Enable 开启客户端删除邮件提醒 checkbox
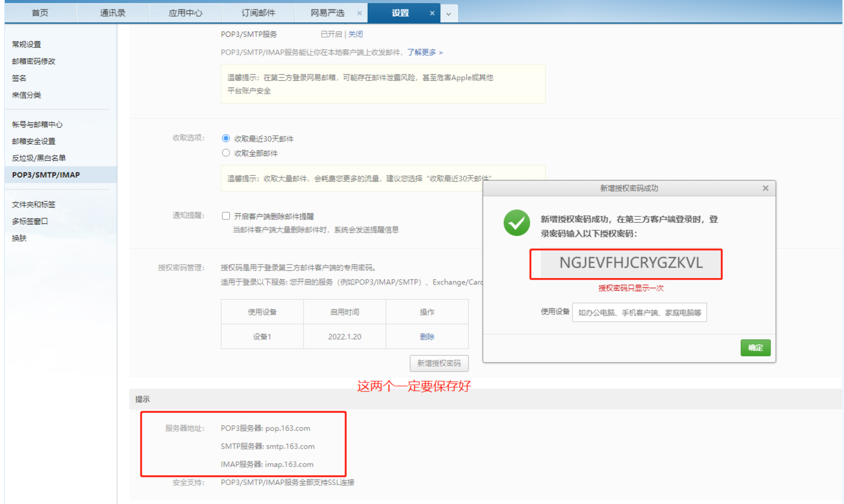 click(226, 216)
